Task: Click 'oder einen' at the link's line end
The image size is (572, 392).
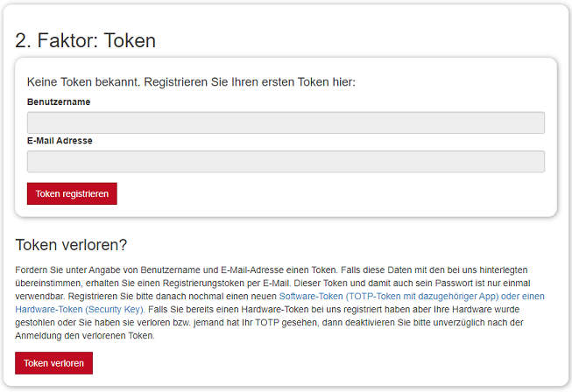Action: click(x=523, y=296)
